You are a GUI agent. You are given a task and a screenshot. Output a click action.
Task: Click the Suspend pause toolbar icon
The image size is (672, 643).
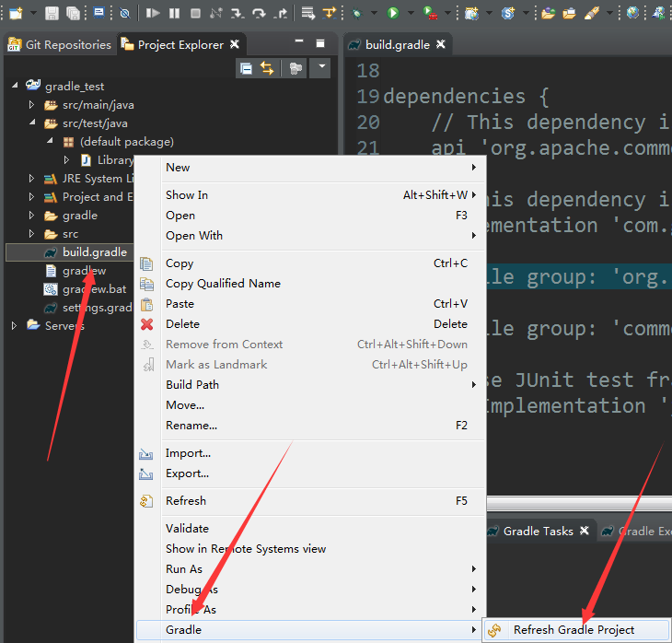tap(174, 13)
